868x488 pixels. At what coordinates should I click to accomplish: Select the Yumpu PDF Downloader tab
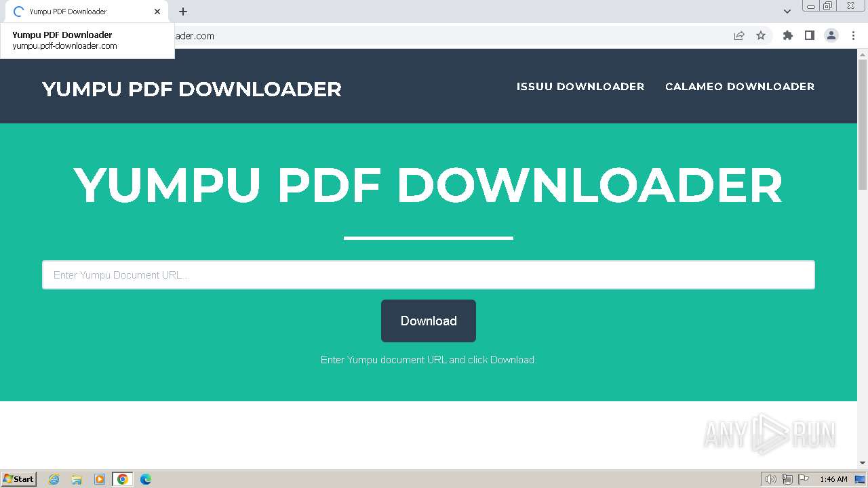[87, 12]
